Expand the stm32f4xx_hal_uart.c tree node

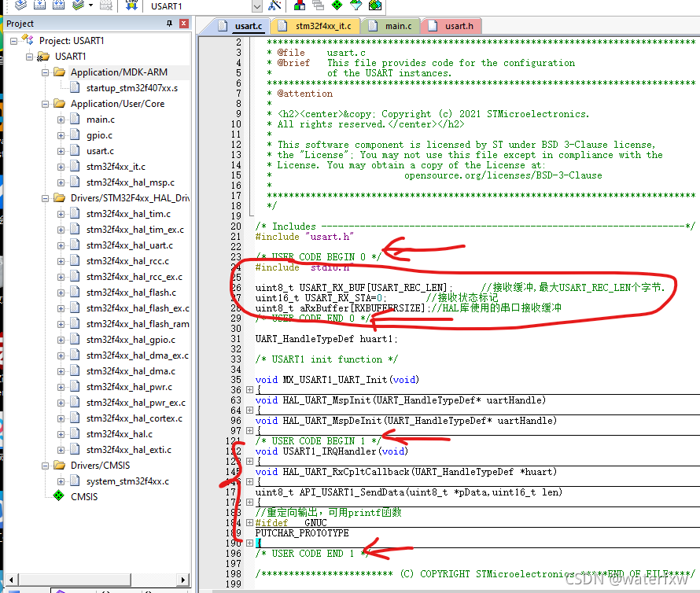(x=61, y=245)
